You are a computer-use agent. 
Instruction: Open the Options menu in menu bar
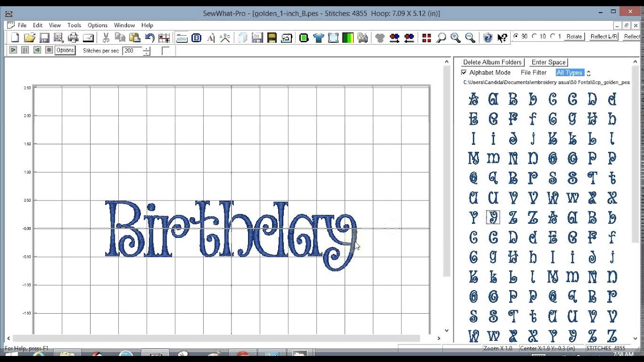tap(97, 25)
